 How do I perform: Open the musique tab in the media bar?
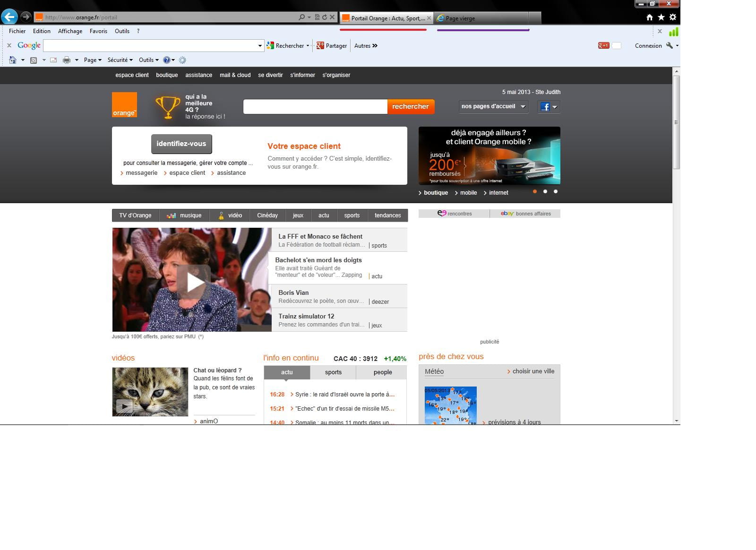(184, 215)
